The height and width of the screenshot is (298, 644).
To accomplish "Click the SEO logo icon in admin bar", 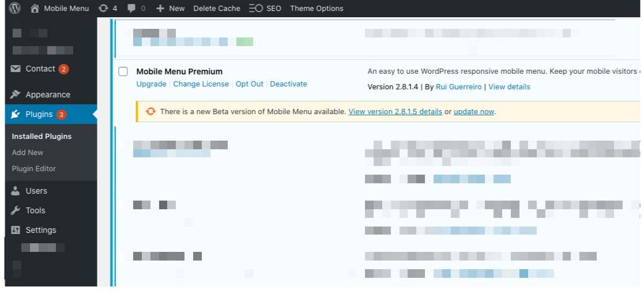I will [x=256, y=8].
